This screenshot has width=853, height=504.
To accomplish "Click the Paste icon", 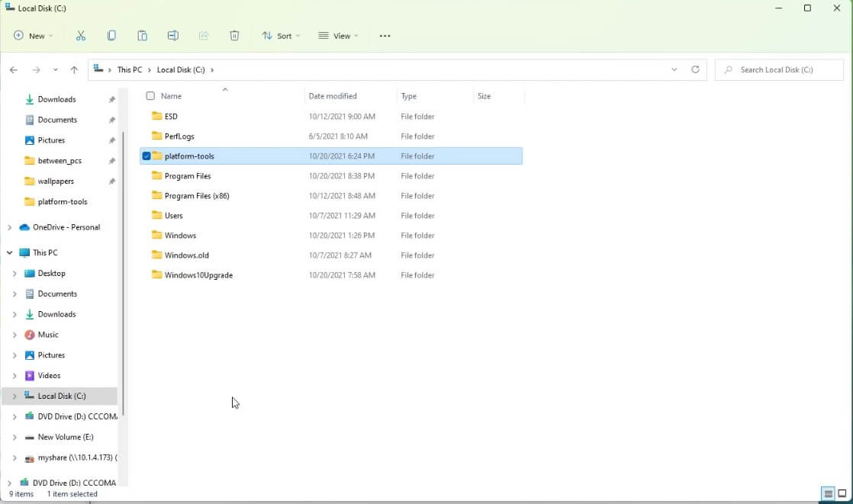I will pos(142,35).
